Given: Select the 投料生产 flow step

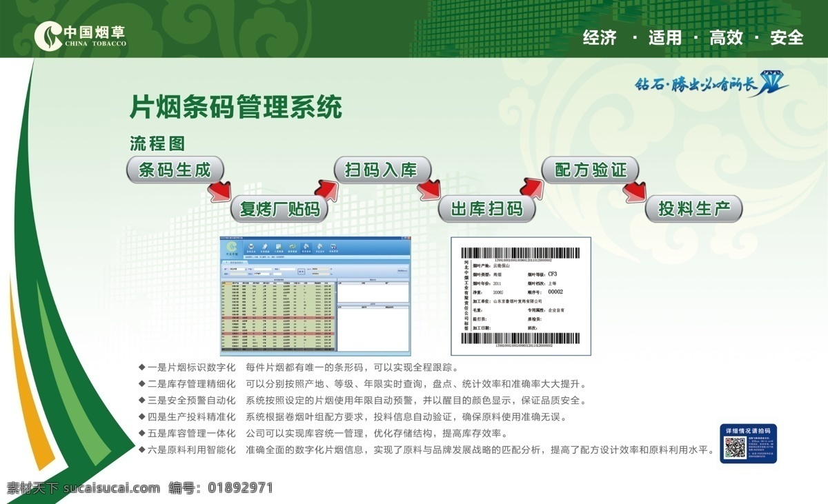Looking at the screenshot, I should coord(693,208).
